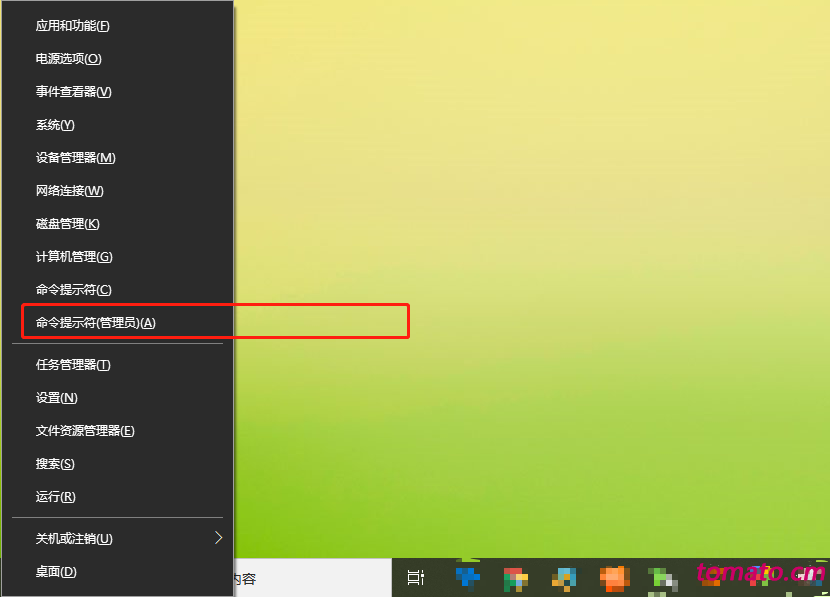Screen dimensions: 830x597
Task: Click the arrow beside 关机或注销(U)
Action: tap(218, 538)
